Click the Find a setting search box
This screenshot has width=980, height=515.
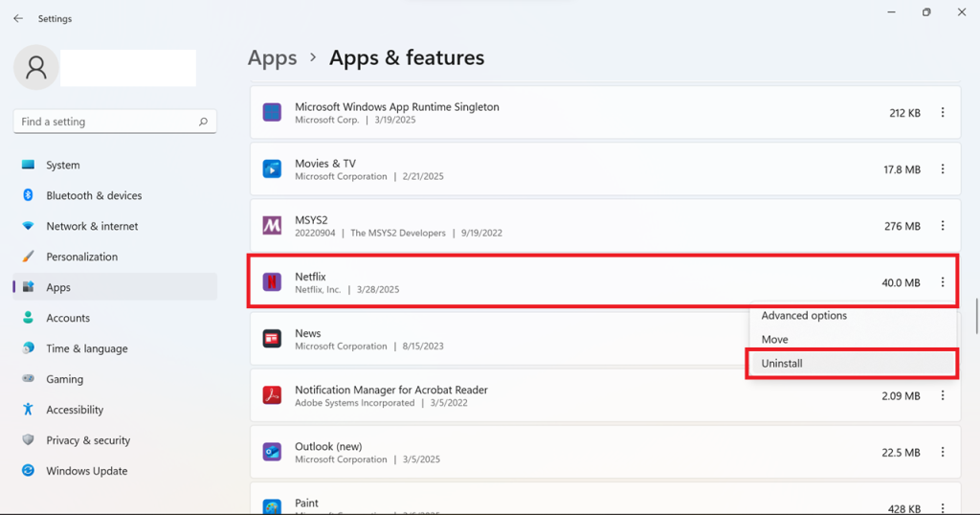pyautogui.click(x=115, y=122)
